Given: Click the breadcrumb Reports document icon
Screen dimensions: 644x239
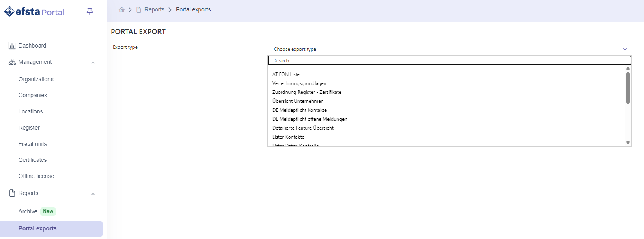Looking at the screenshot, I should (x=139, y=10).
